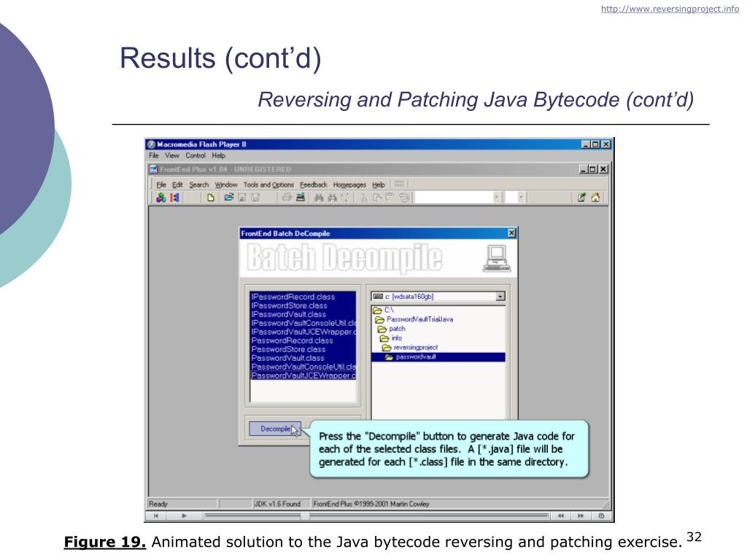This screenshot has width=747, height=560.
Task: Click the Decompile button
Action: pos(275,429)
